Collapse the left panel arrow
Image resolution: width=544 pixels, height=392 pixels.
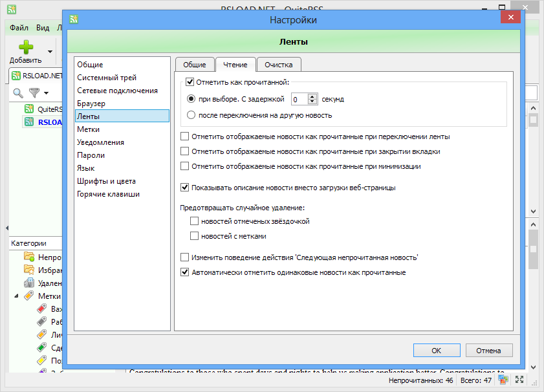(x=7, y=228)
